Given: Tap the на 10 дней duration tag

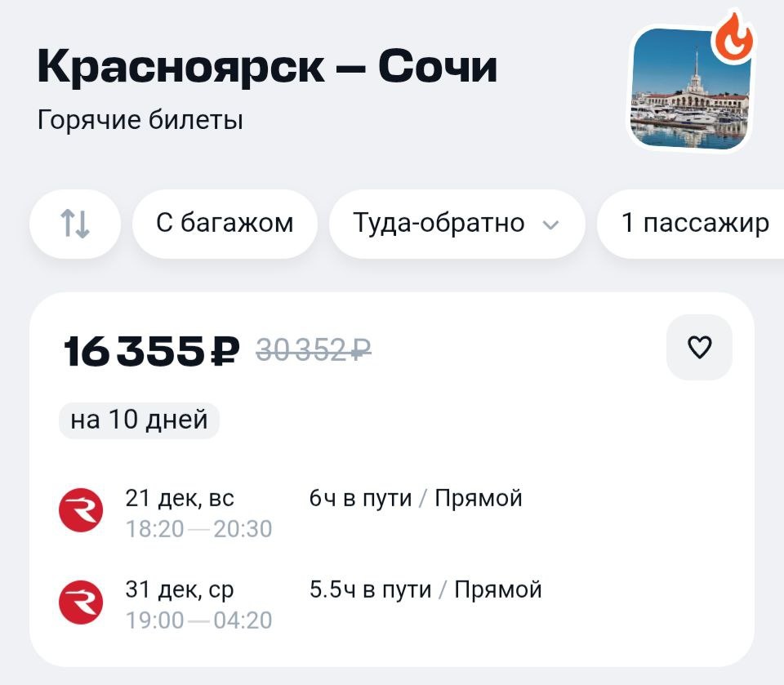Looking at the screenshot, I should (139, 420).
